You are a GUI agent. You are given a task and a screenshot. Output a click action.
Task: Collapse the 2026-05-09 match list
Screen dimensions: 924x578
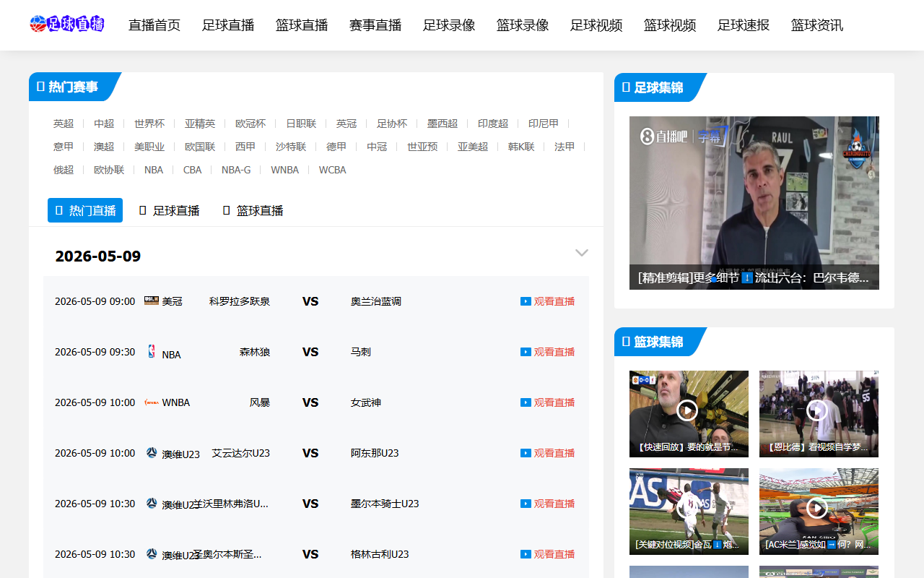582,253
